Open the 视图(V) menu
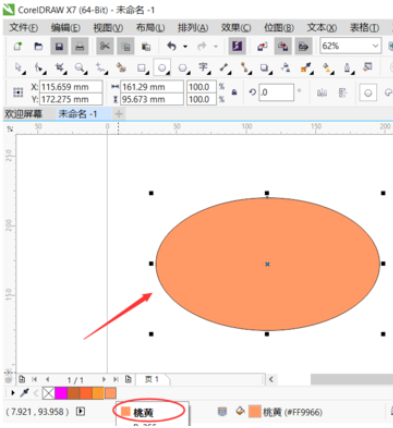Viewport: 393px width, 428px height. (x=108, y=28)
